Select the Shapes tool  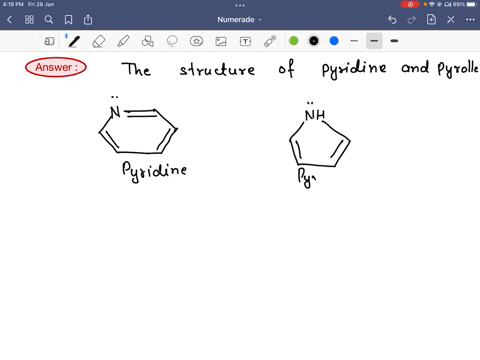click(148, 41)
